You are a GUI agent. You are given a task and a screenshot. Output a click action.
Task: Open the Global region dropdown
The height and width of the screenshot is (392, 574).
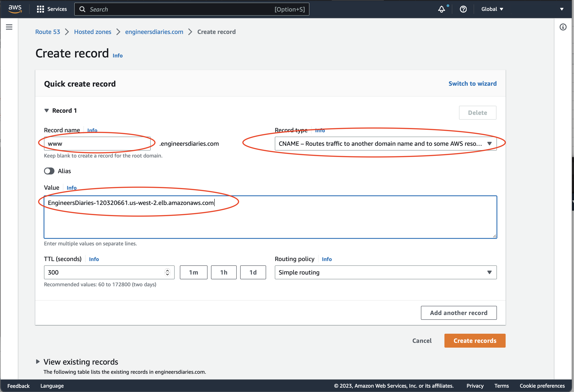[x=492, y=9]
